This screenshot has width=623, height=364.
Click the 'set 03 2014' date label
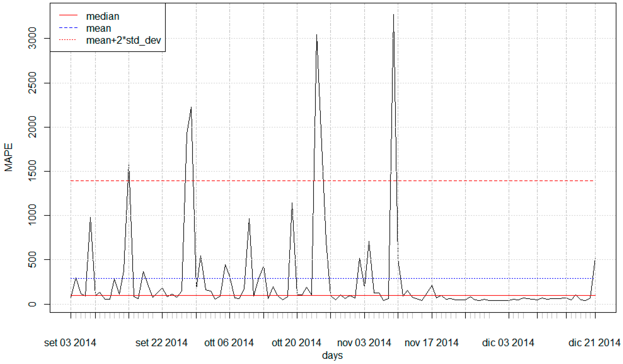pos(70,343)
